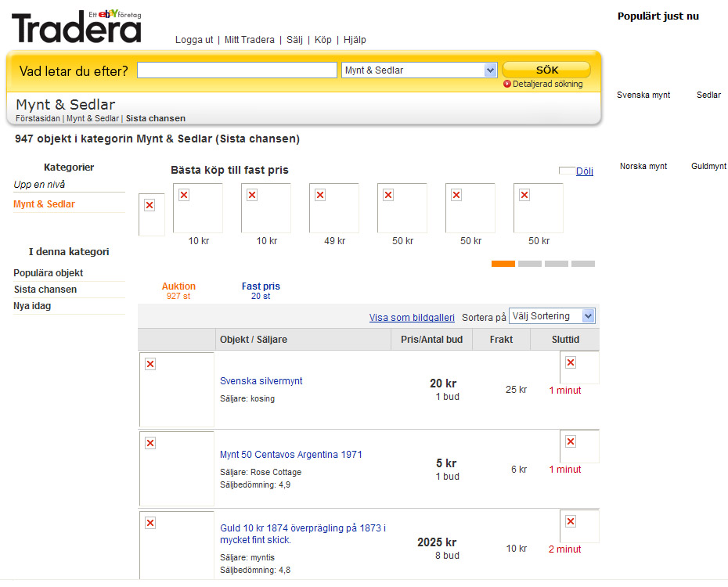Click the Tradera logo
Screen dimensions: 728x587
(x=77, y=27)
